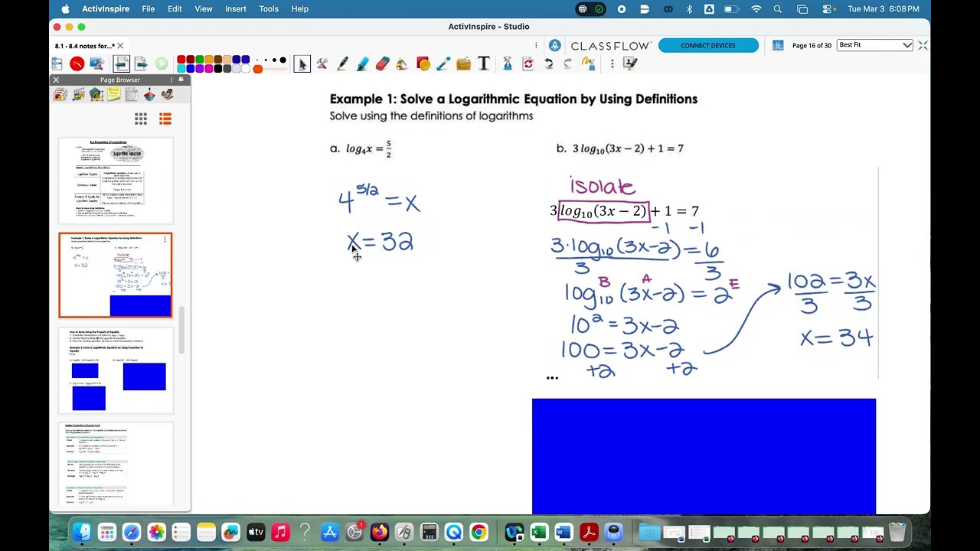Open the Property Browser icon
The height and width of the screenshot is (551, 980).
pyautogui.click(x=132, y=95)
